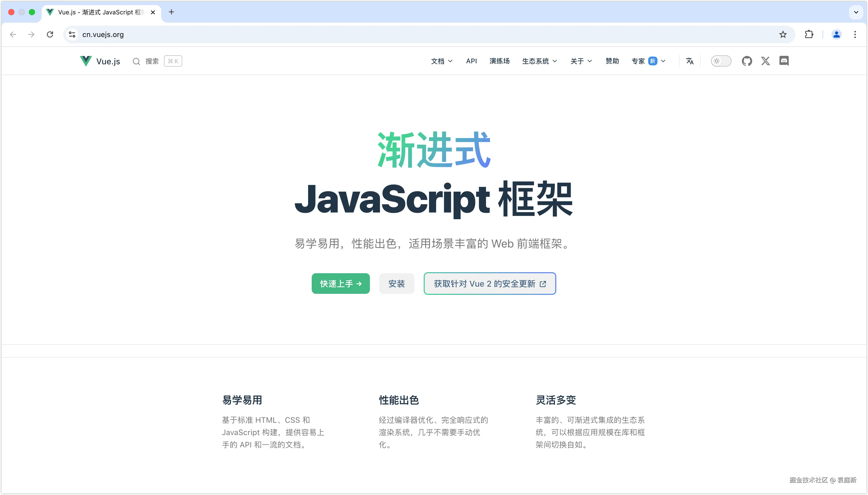The width and height of the screenshot is (868, 495).
Task: Expand the 生态系统 dropdown menu
Action: (x=540, y=61)
